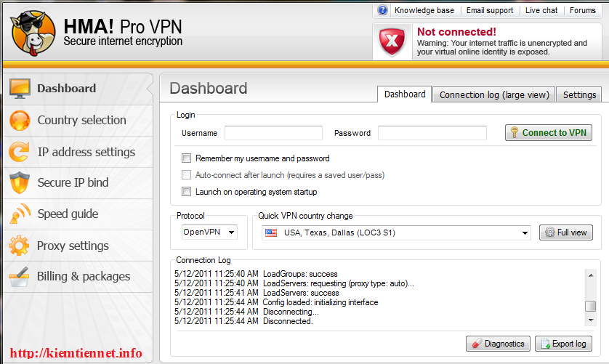Open the Forums link
Screen dimensions: 609x364
pos(583,10)
